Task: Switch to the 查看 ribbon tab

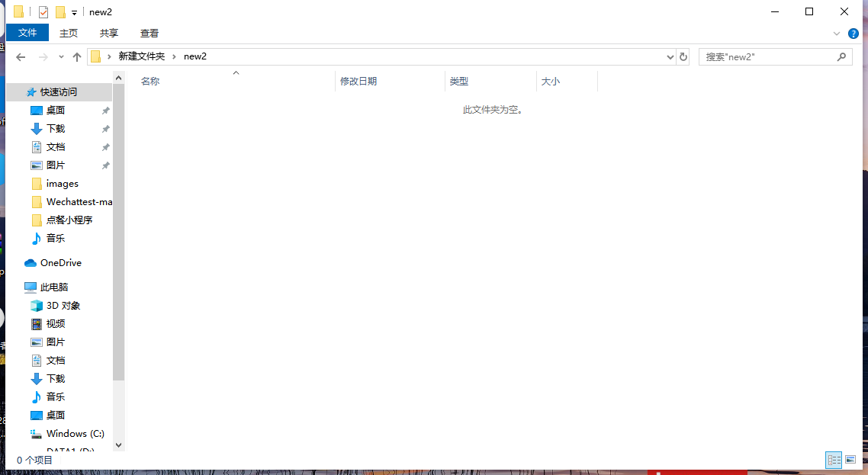Action: [x=149, y=33]
